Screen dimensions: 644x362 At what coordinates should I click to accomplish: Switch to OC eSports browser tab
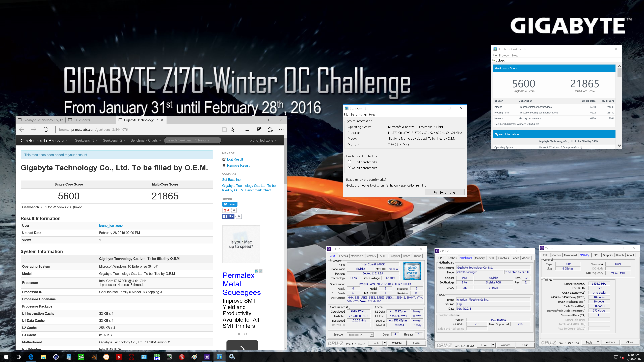click(91, 120)
